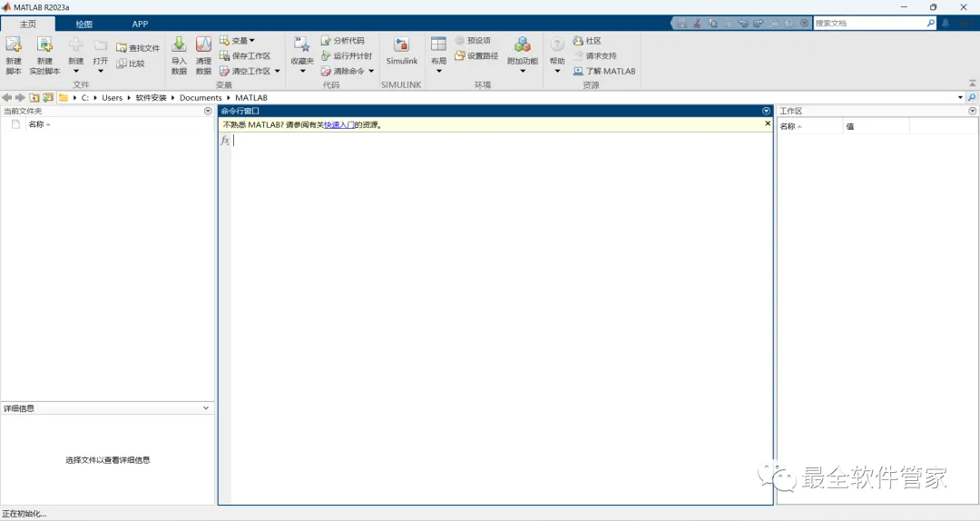The width and height of the screenshot is (980, 521).
Task: Click the help question mark in quick access toolbar
Action: click(789, 23)
